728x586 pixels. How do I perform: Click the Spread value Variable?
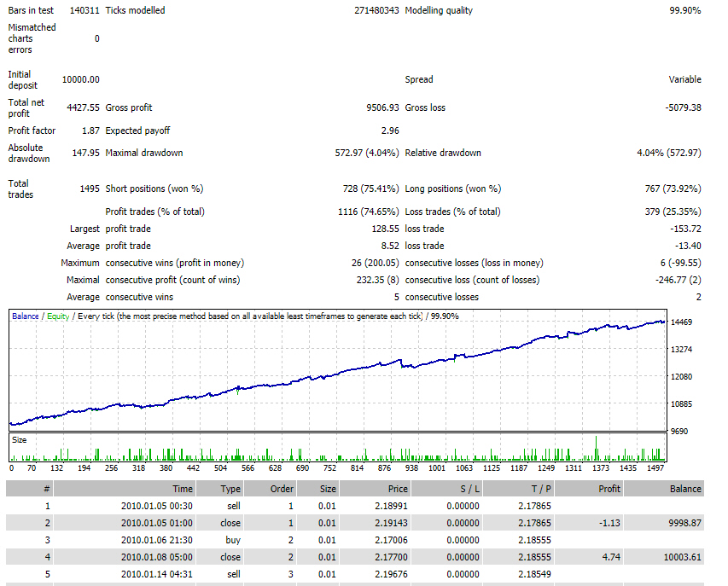coord(684,79)
